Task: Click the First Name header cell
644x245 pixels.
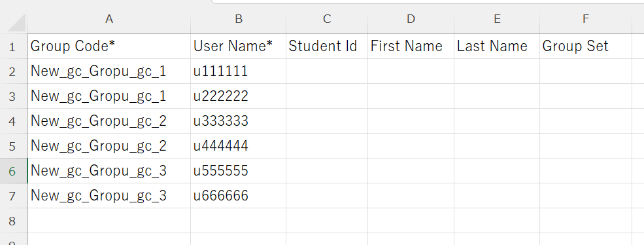Action: (x=411, y=47)
